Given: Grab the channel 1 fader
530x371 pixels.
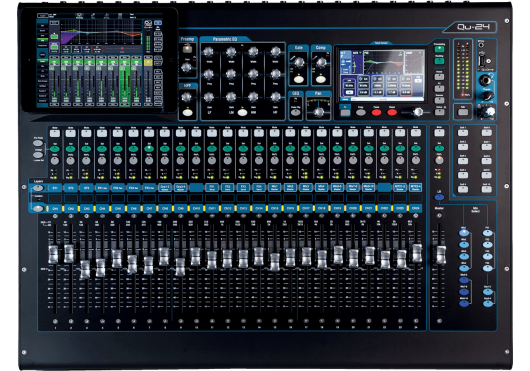Looking at the screenshot, I should point(53,254).
